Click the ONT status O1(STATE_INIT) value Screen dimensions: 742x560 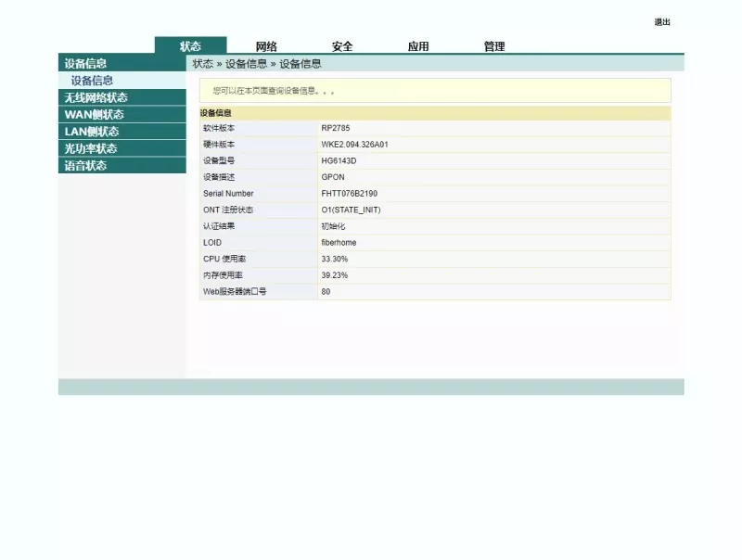351,210
